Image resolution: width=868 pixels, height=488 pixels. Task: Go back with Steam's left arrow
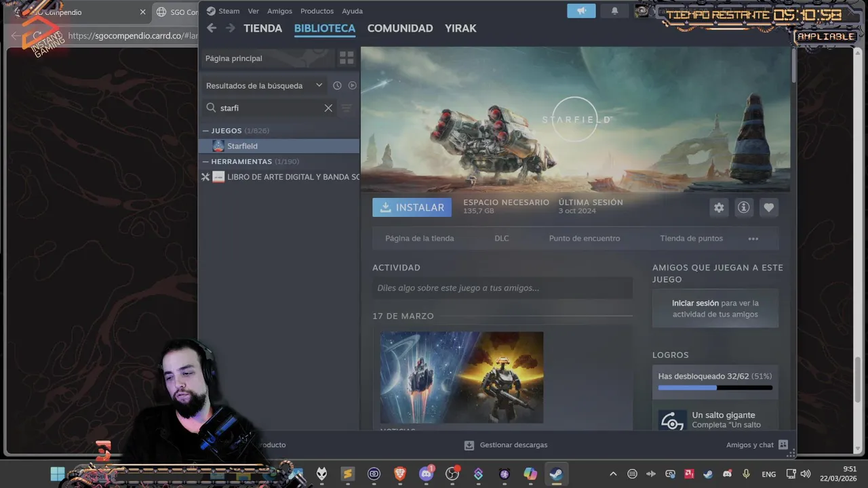(212, 28)
